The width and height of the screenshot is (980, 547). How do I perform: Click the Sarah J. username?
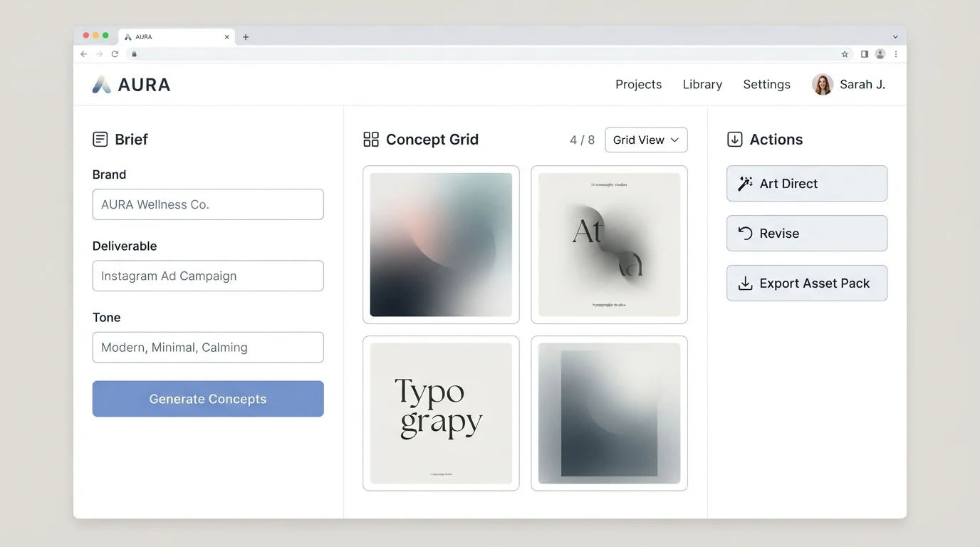pyautogui.click(x=862, y=85)
